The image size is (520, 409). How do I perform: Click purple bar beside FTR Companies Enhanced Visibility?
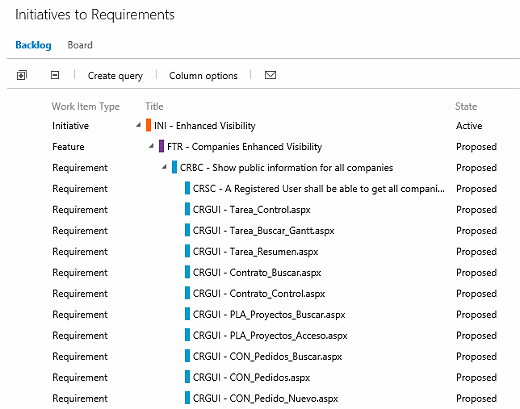[x=161, y=146]
